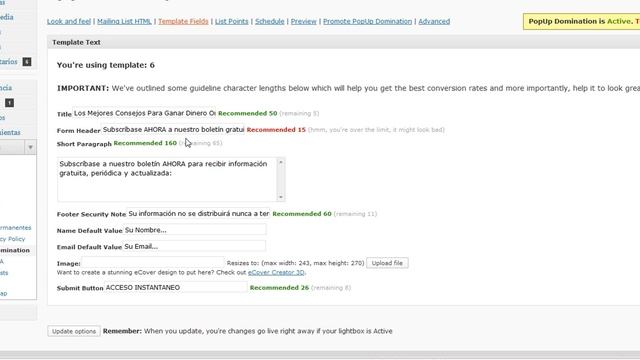Click the Title text field
Screen dimensions: 640x360
[x=144, y=113]
